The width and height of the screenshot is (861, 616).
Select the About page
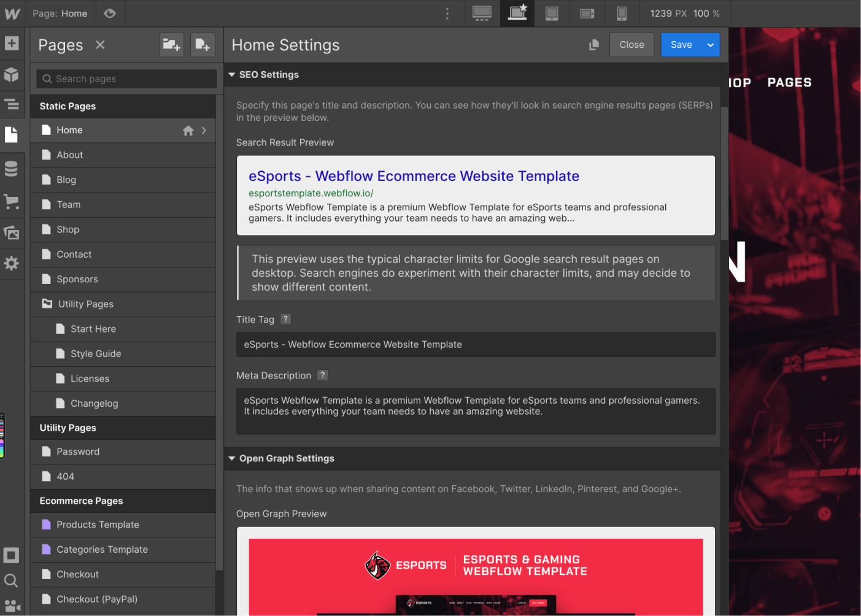coord(123,155)
